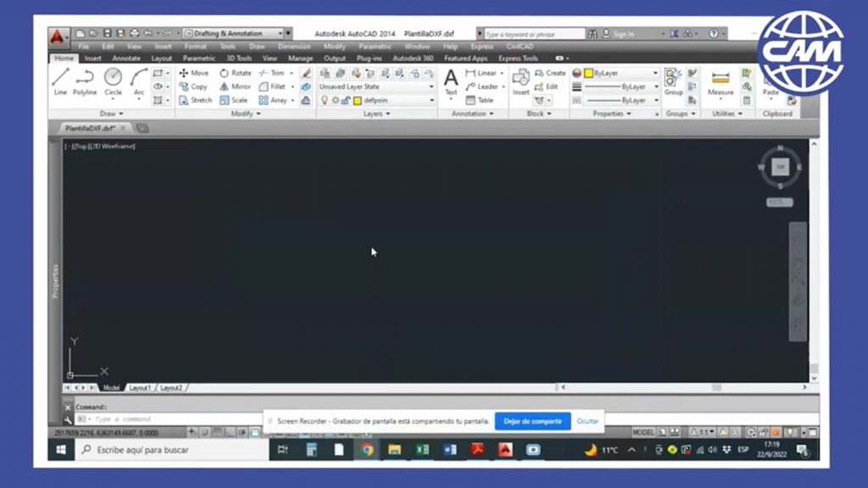
Task: Open the Text annotation tool
Action: point(451,82)
